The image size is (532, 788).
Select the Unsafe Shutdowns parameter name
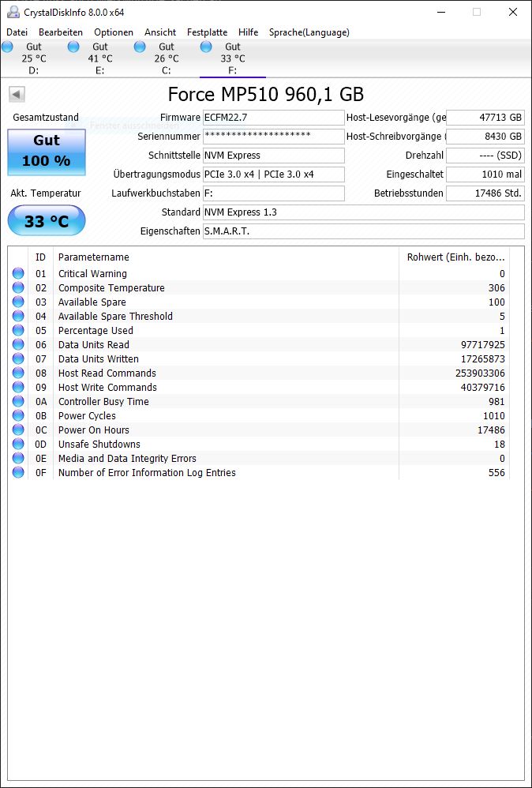pyautogui.click(x=99, y=445)
